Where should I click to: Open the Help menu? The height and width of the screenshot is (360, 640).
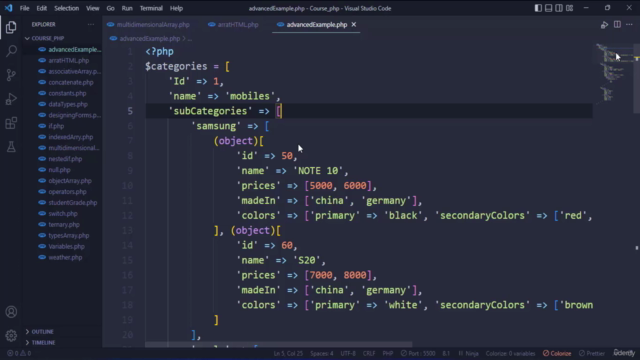pos(176,8)
